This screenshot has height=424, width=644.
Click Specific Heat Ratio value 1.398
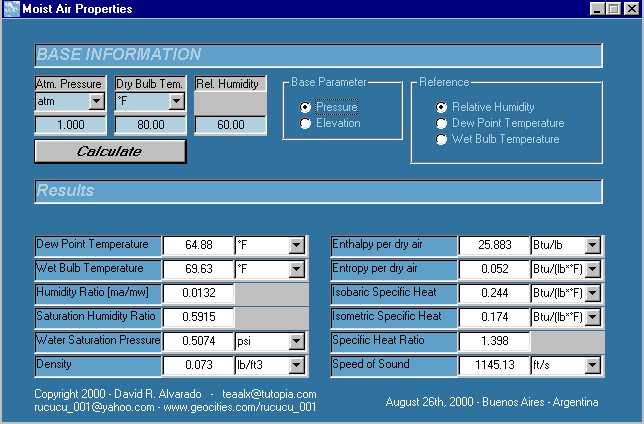click(494, 341)
